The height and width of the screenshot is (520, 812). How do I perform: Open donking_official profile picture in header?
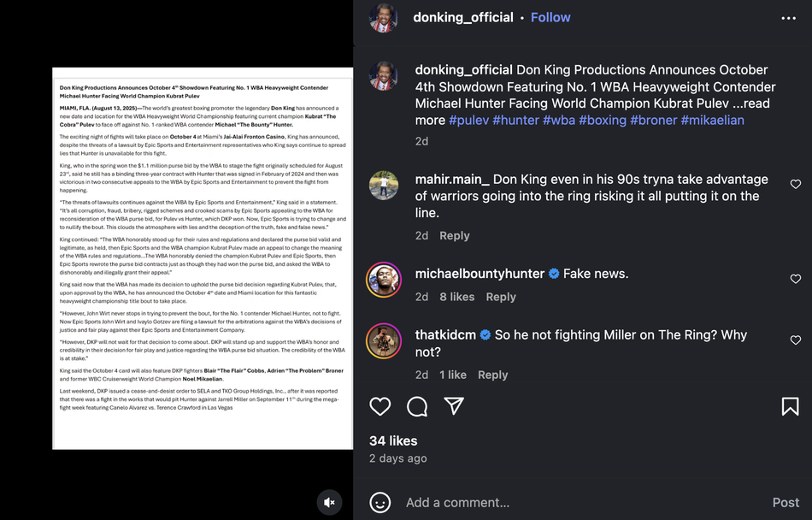coord(384,18)
